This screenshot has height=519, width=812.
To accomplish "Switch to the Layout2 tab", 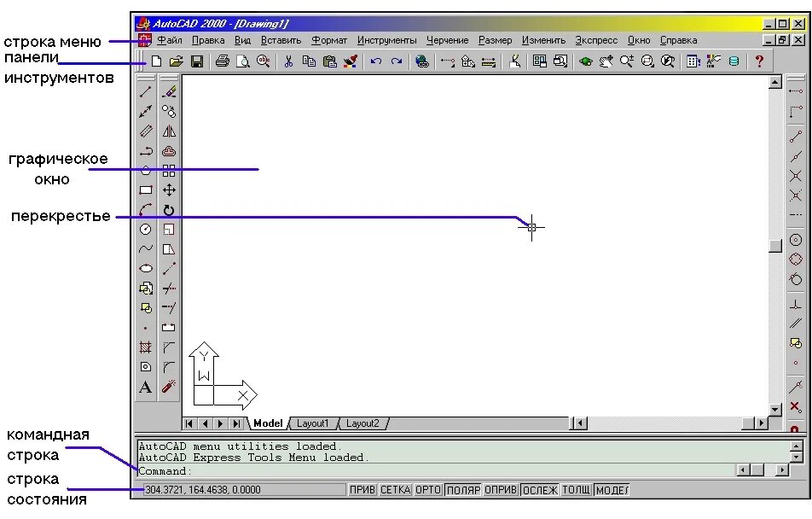I will coord(362,423).
